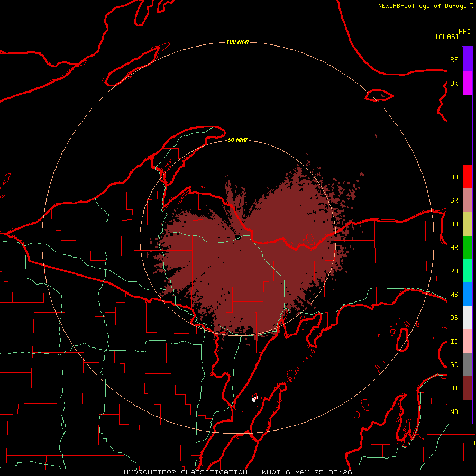
Task: Click the 50 NMI range ring label
Action: point(237,140)
